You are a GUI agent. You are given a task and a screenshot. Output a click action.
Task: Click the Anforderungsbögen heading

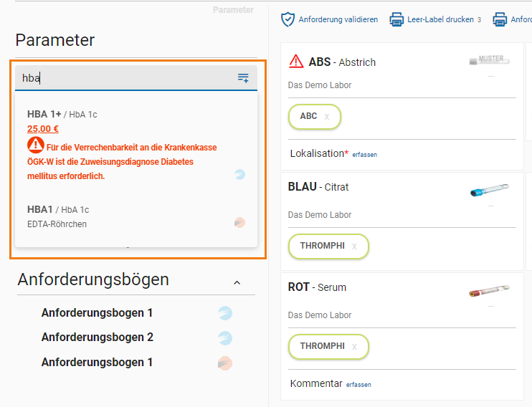[x=93, y=279]
